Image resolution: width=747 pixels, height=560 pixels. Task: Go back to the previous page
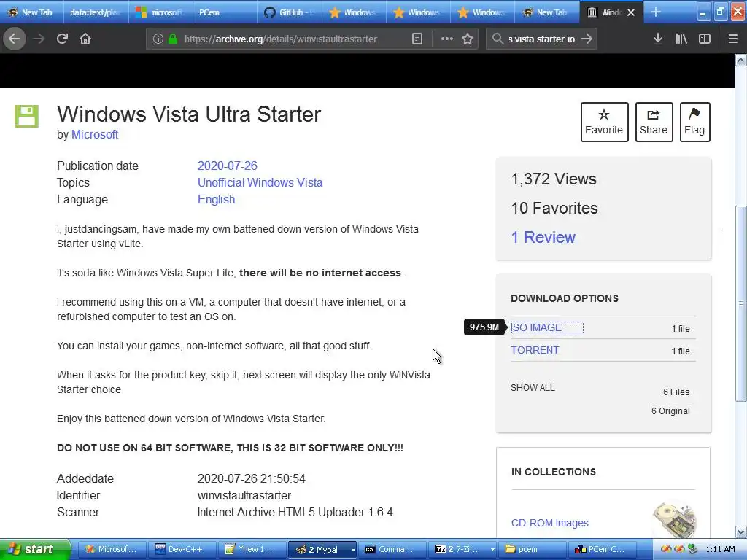(x=15, y=39)
